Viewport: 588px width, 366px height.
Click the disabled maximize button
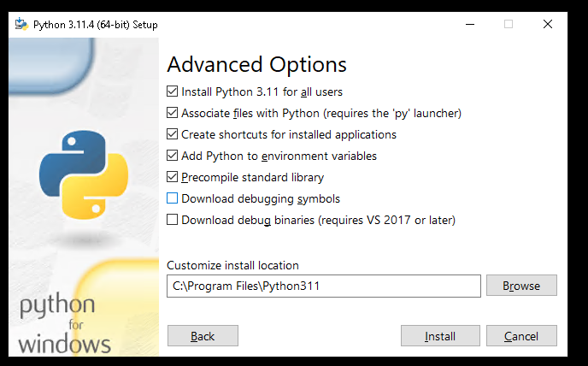coord(509,24)
